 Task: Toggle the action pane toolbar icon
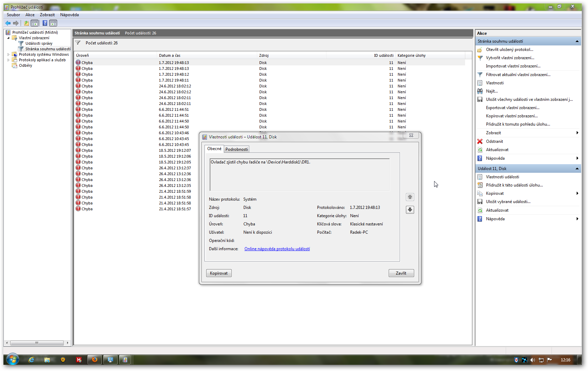(x=53, y=23)
